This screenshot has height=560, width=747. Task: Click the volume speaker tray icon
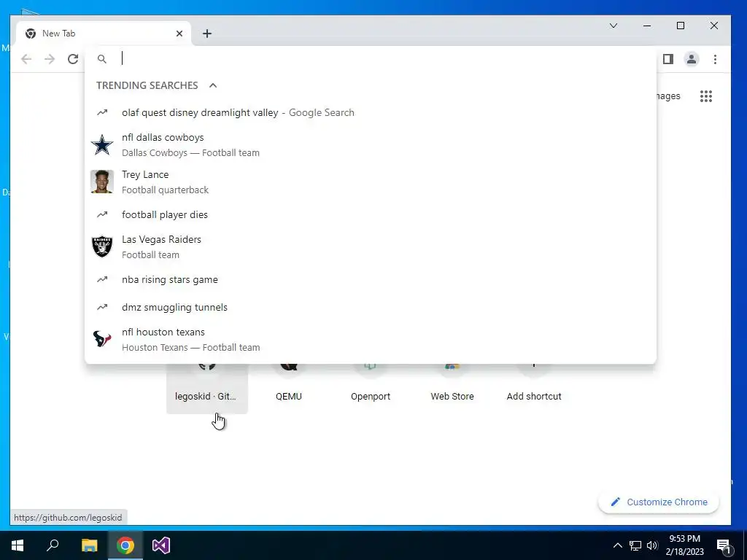tap(652, 545)
